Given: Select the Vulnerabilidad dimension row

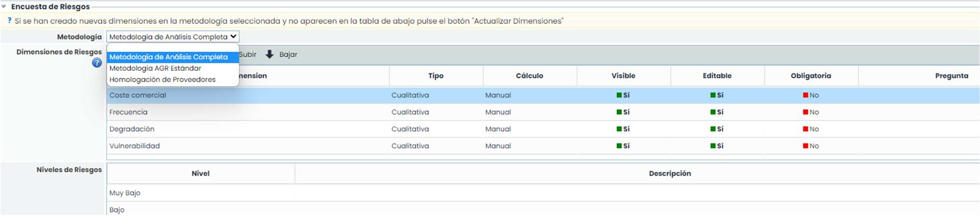Looking at the screenshot, I should [135, 146].
